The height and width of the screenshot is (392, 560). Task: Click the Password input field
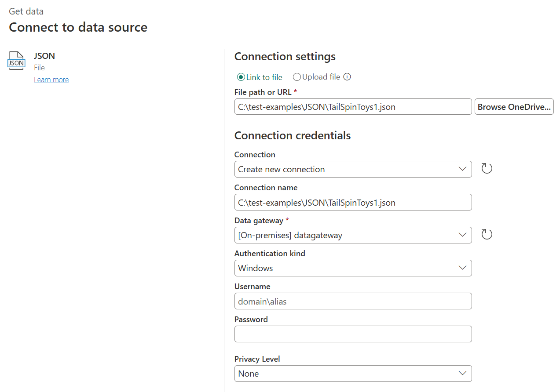(353, 334)
